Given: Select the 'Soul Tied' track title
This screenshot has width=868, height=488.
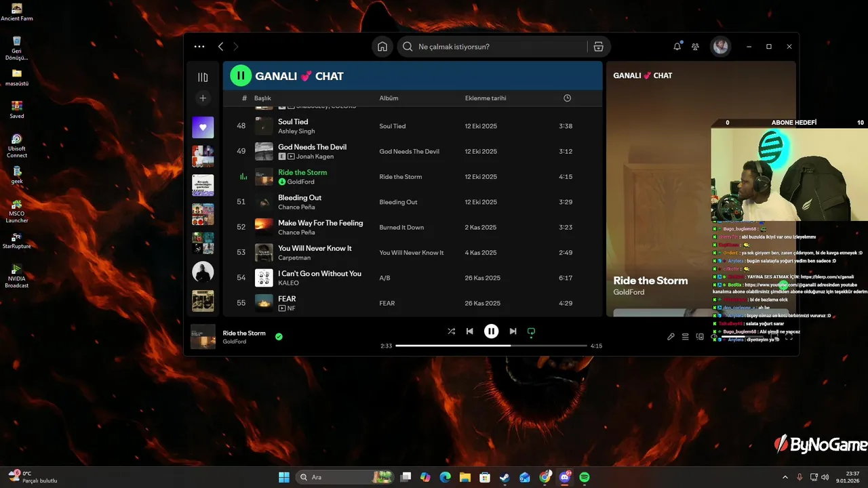Looking at the screenshot, I should click(293, 122).
